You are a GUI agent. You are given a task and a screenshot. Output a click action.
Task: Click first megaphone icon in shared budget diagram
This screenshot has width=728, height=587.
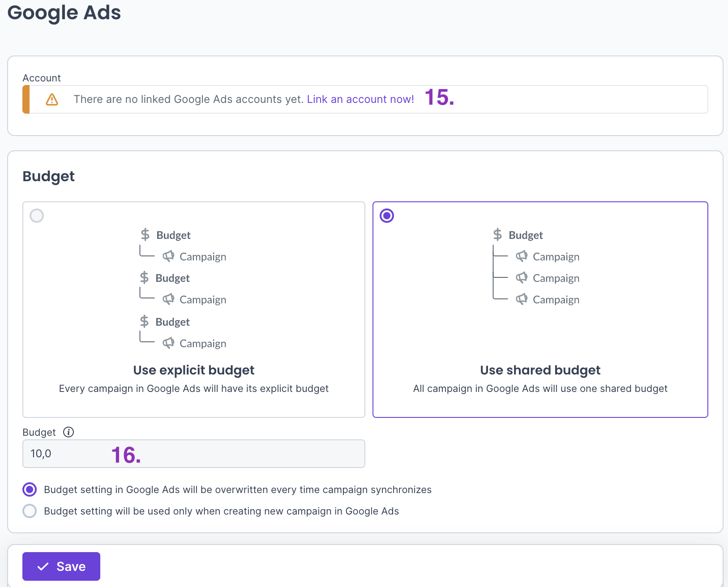click(x=521, y=256)
